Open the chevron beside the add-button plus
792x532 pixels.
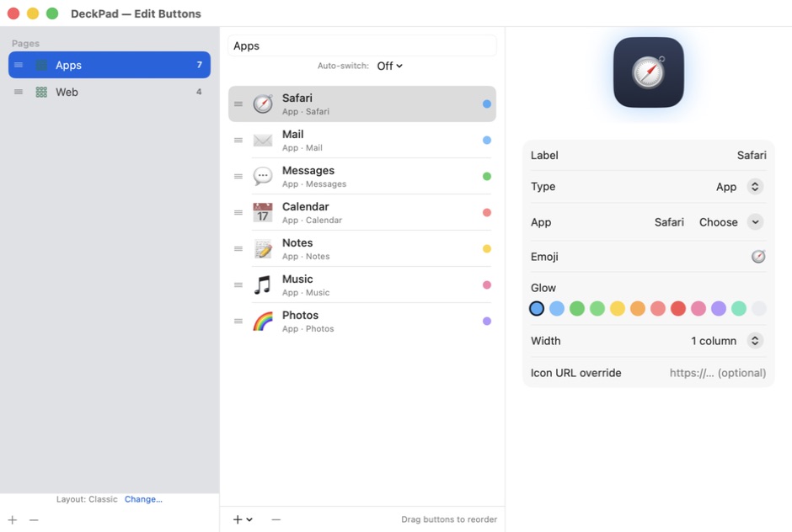click(x=249, y=519)
